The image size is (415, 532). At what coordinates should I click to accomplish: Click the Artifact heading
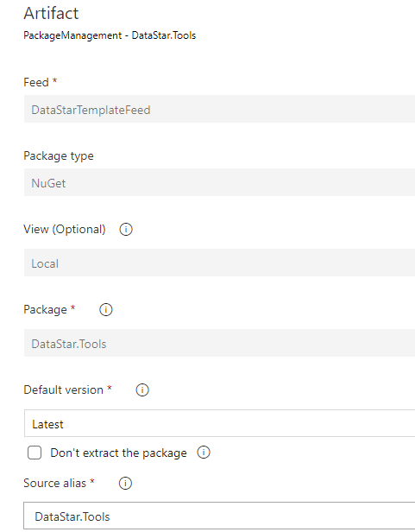pos(51,14)
